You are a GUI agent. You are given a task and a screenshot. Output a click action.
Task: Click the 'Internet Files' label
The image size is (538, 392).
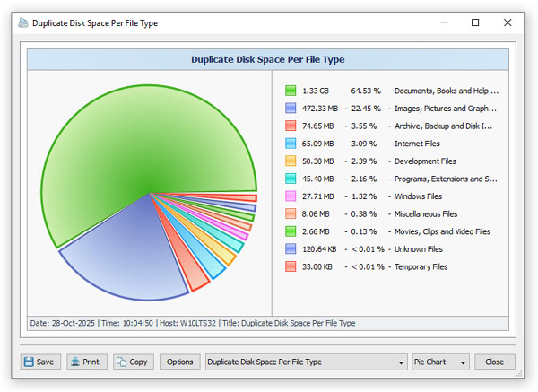coord(417,144)
